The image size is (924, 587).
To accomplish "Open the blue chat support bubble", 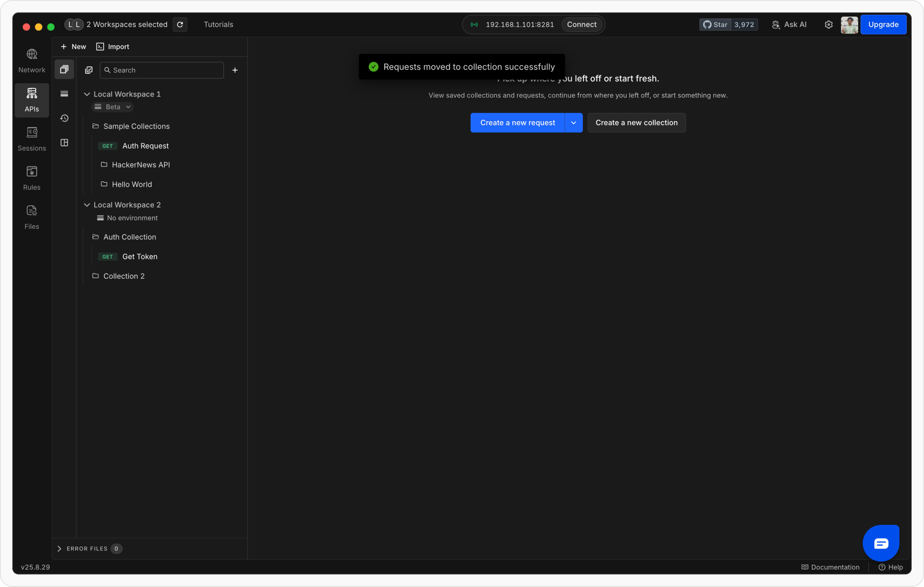I will point(881,543).
